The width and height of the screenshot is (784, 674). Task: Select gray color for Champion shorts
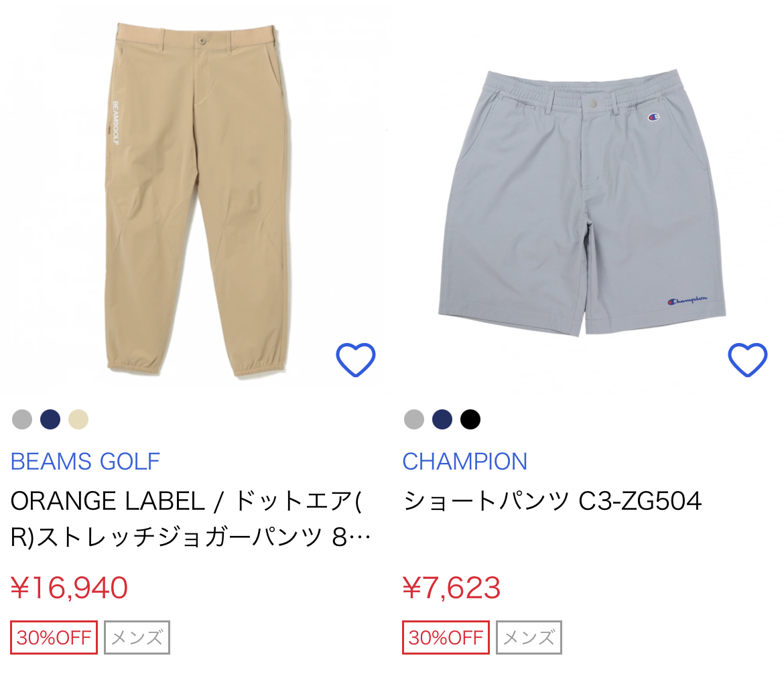pos(414,419)
